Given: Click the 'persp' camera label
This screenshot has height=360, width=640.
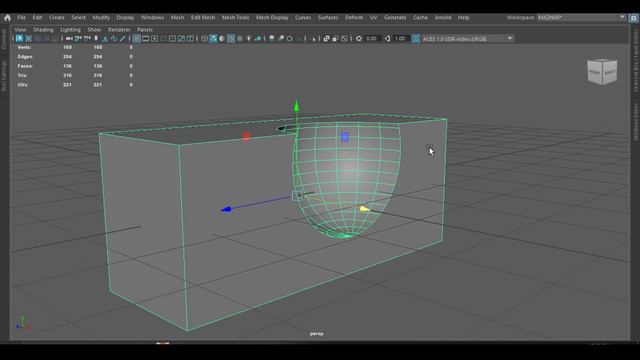Looking at the screenshot, I should pyautogui.click(x=316, y=334).
